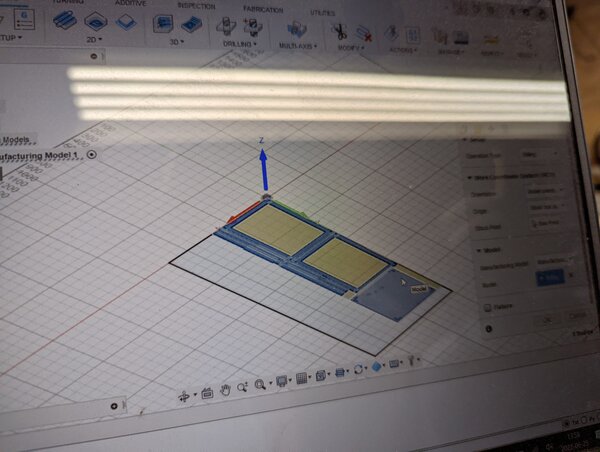This screenshot has height=452, width=600.
Task: Open the 3D toolpaths dropdown
Action: [x=177, y=41]
